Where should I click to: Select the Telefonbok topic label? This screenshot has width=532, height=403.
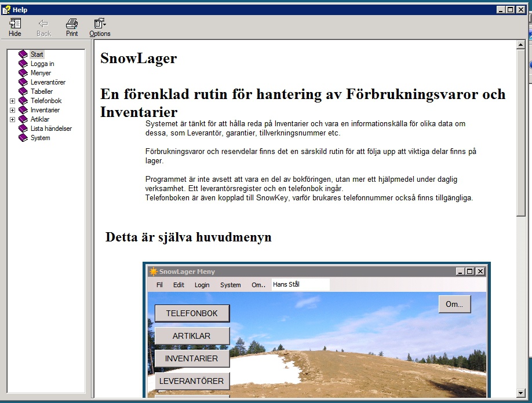coord(46,101)
